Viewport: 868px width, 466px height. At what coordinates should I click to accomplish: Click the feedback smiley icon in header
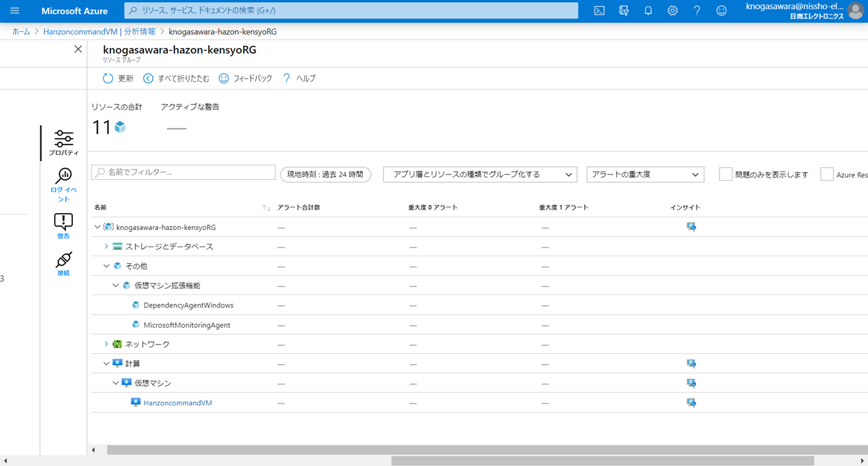pos(721,10)
